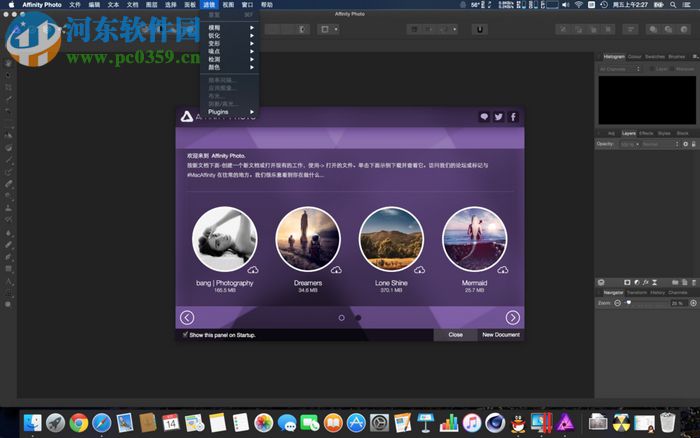The image size is (700, 438).
Task: Expand the 检测 submenu
Action: pos(230,59)
